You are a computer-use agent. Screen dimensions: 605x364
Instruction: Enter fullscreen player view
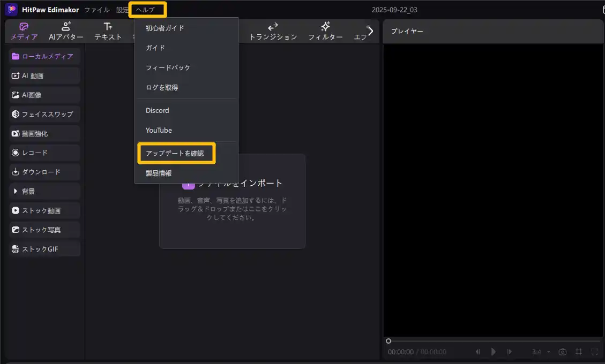[x=595, y=352]
